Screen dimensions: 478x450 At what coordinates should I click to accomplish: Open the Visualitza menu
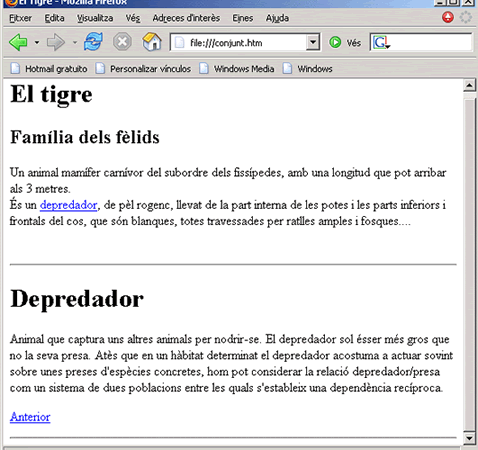95,18
